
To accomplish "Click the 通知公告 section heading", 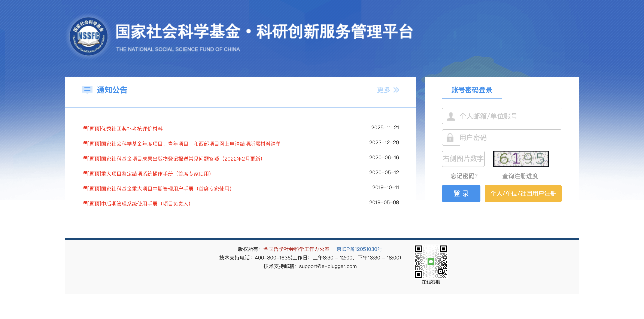I will click(112, 90).
